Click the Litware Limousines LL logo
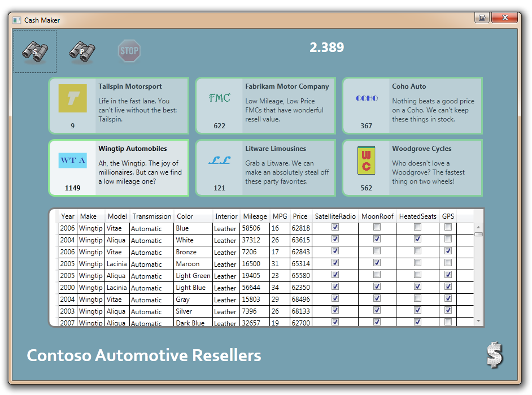This screenshot has width=532, height=395. [x=220, y=160]
